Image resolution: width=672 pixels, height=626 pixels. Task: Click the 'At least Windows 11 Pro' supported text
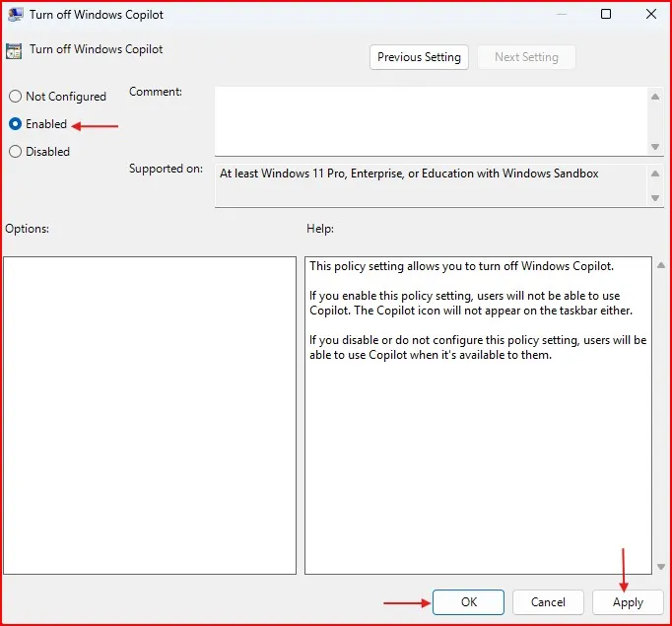[x=409, y=174]
